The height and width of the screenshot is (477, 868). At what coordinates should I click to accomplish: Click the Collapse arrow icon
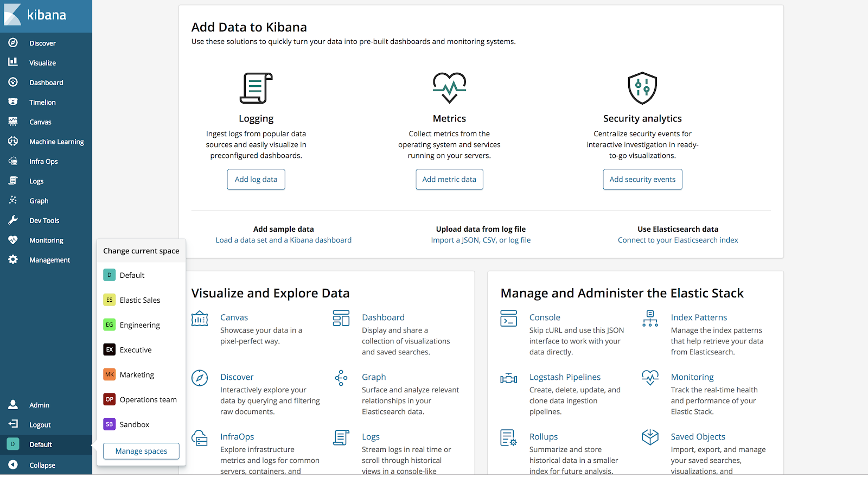[13, 465]
